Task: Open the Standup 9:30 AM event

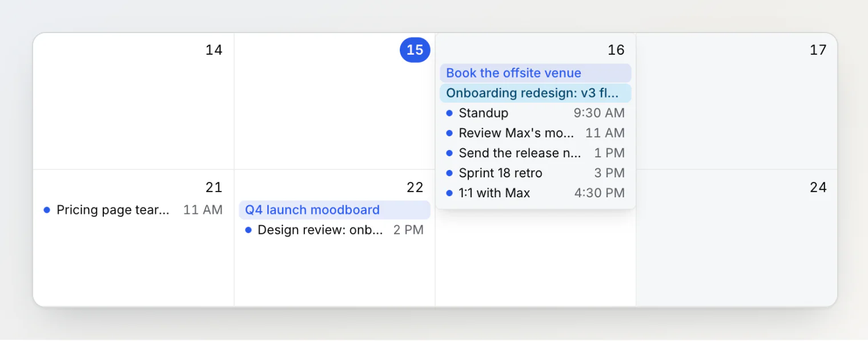Action: tap(536, 113)
